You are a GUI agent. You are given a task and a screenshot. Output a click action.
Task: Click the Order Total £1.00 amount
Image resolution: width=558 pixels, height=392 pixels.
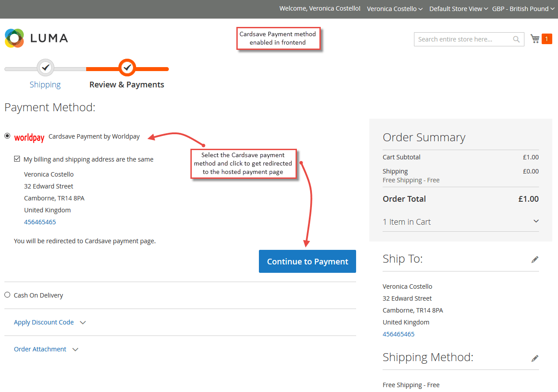click(528, 199)
